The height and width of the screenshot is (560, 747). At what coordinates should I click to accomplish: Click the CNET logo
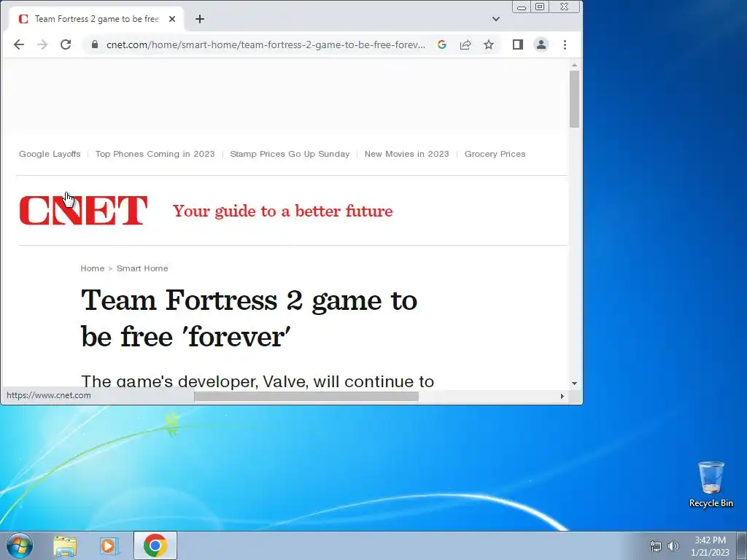(83, 210)
